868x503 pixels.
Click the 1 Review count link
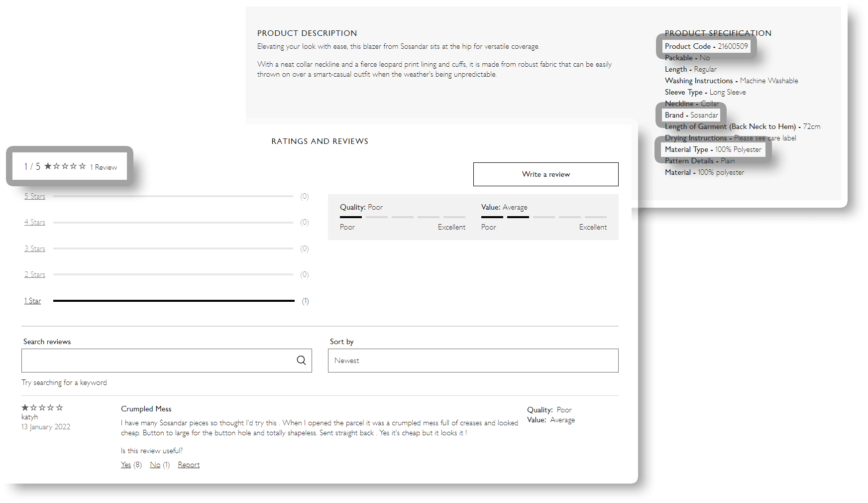pos(104,167)
